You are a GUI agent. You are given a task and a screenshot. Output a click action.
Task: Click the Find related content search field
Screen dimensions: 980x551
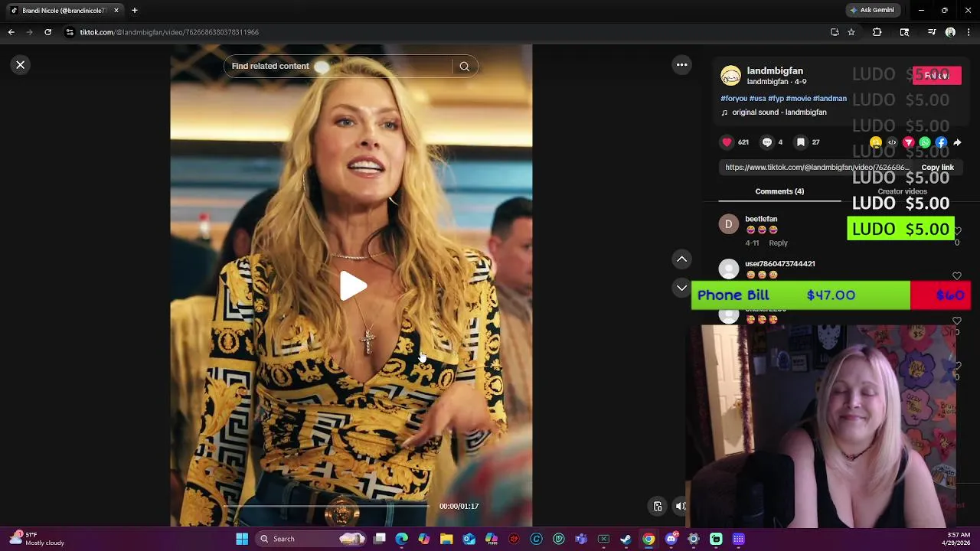[x=340, y=67]
